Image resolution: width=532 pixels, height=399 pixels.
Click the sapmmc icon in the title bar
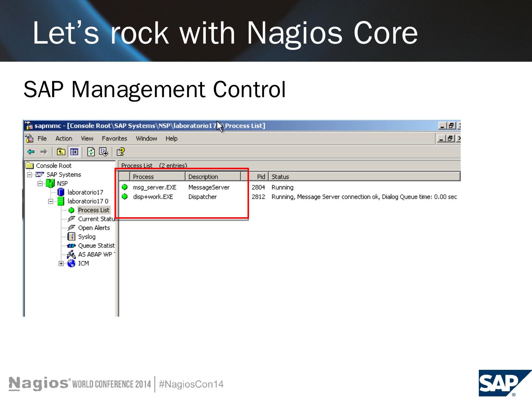pos(29,126)
